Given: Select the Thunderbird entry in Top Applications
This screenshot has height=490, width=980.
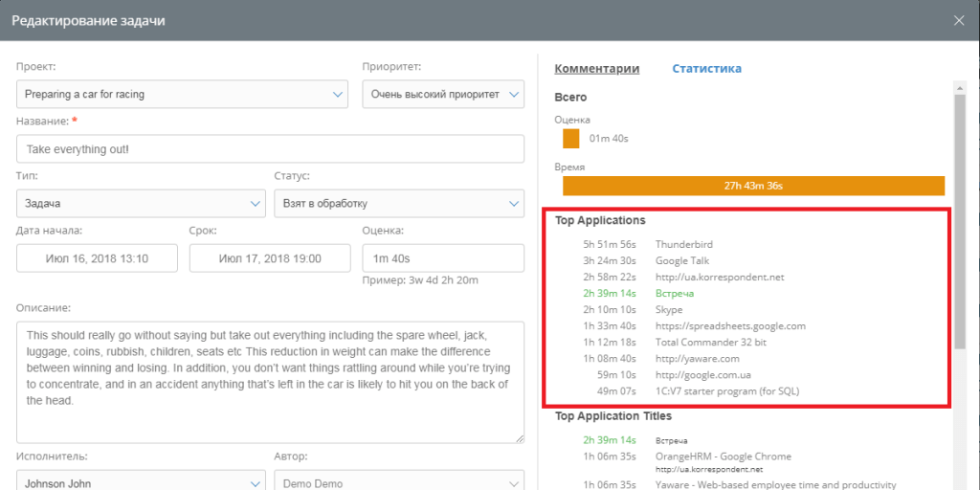Looking at the screenshot, I should [683, 245].
